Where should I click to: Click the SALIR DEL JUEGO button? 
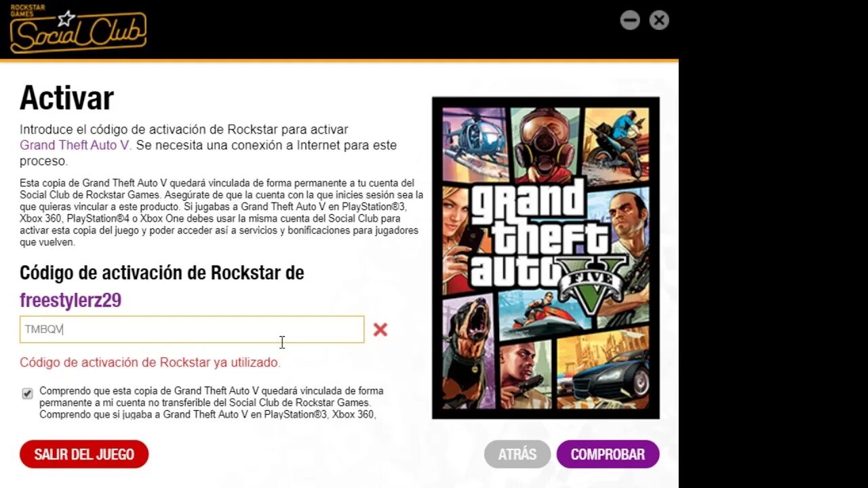point(84,454)
